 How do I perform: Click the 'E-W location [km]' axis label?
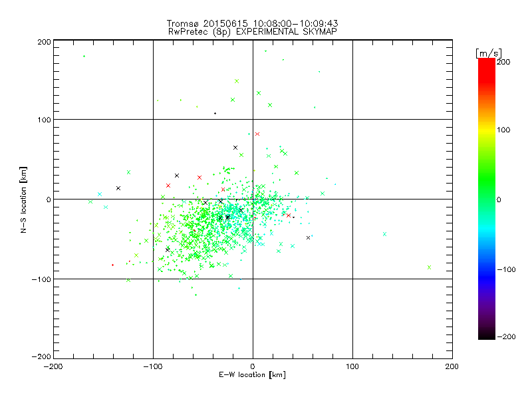pyautogui.click(x=252, y=374)
